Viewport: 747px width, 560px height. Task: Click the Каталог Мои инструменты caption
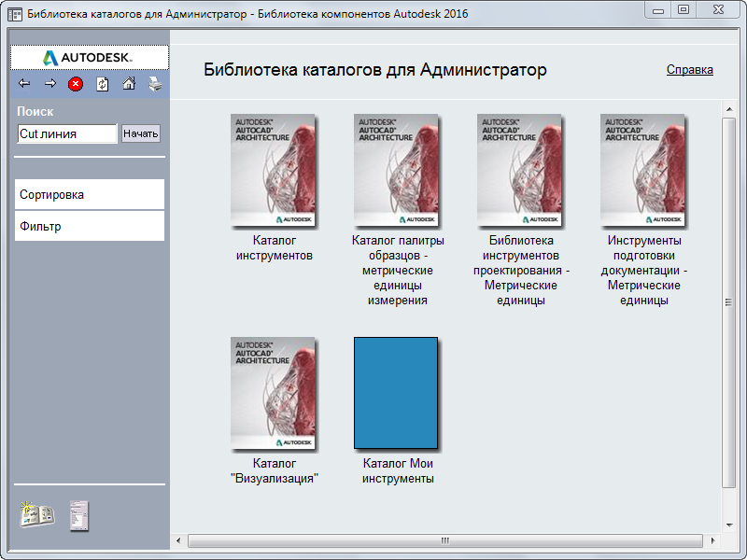(398, 471)
